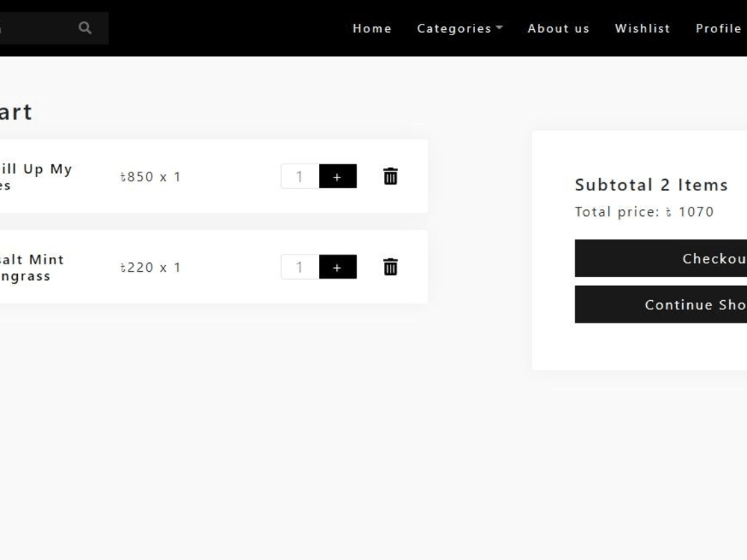Open the About us page
This screenshot has width=747, height=560.
pos(558,28)
